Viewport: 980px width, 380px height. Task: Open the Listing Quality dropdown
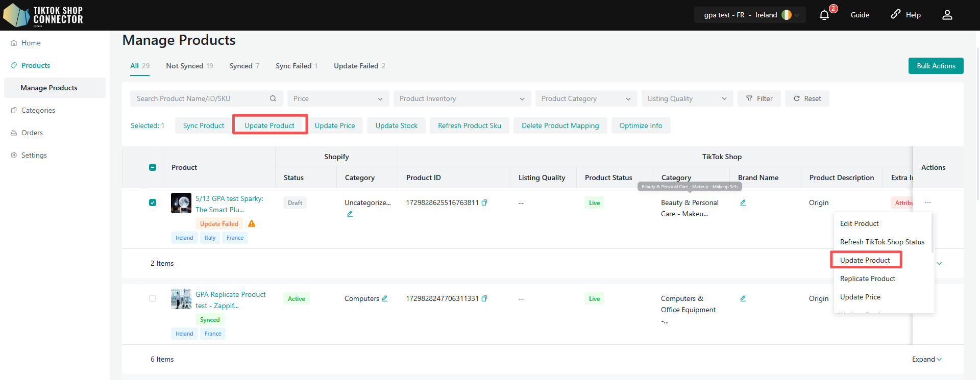pos(688,98)
